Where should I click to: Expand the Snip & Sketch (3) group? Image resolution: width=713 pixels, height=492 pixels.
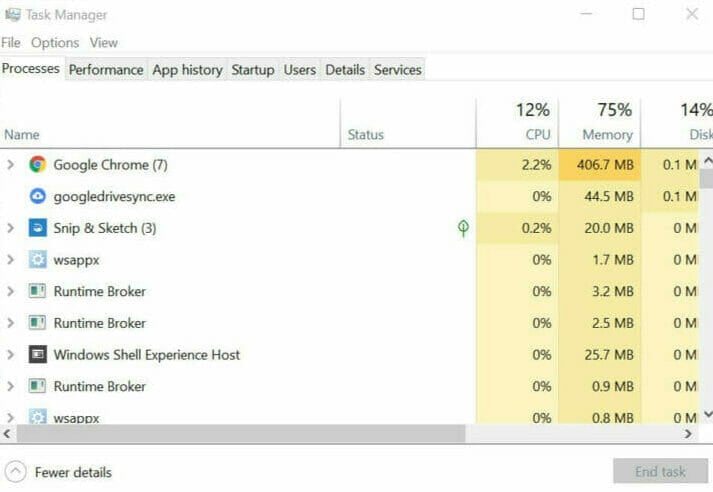point(10,228)
